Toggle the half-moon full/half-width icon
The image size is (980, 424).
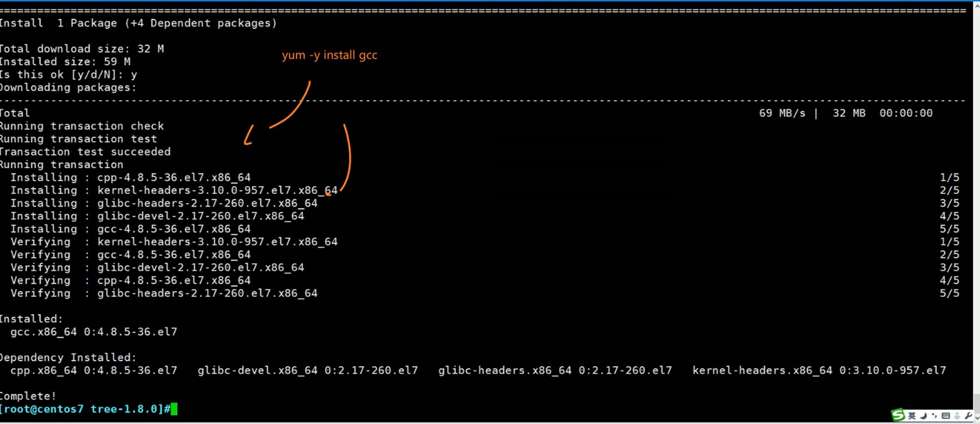(924, 416)
